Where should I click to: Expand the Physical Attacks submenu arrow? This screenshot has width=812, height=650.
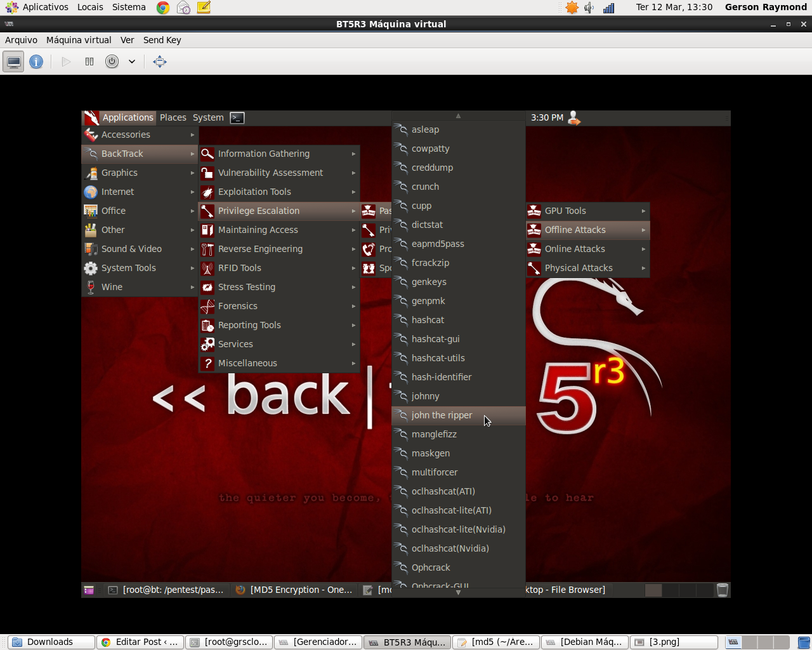[x=643, y=268]
